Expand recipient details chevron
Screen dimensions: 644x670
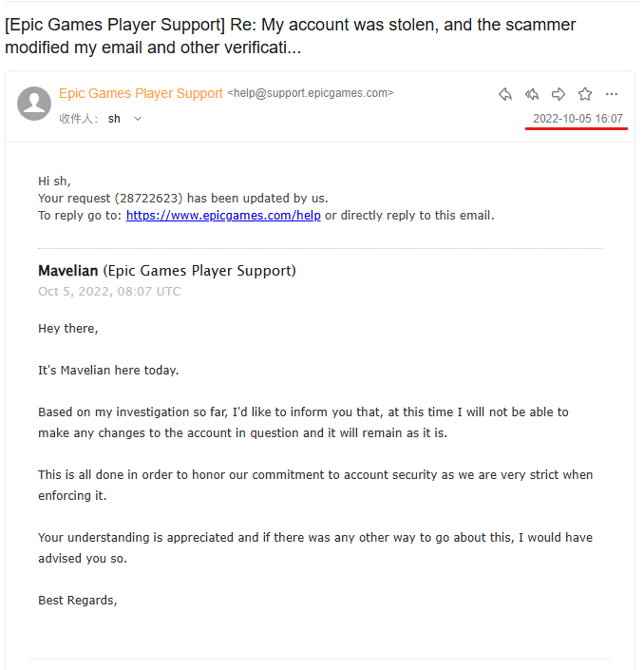[138, 119]
